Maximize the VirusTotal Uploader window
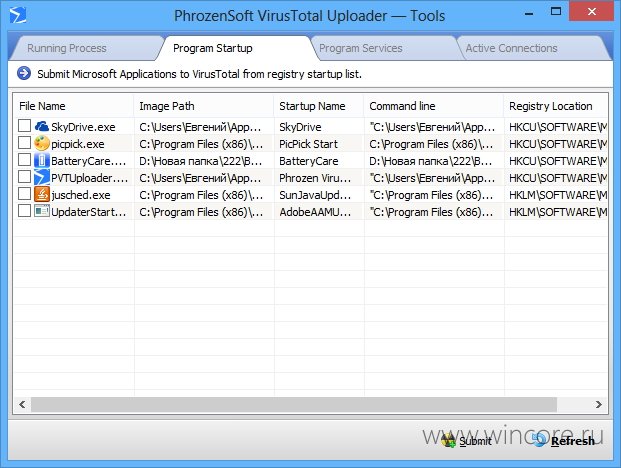Screen dimensions: 621x468 pyautogui.click(x=556, y=11)
